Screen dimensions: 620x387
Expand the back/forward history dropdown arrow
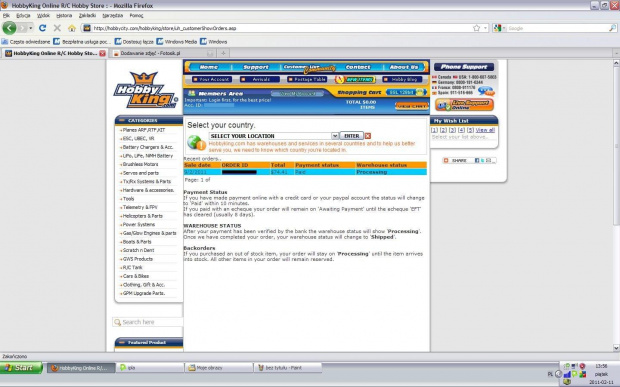pos(30,28)
